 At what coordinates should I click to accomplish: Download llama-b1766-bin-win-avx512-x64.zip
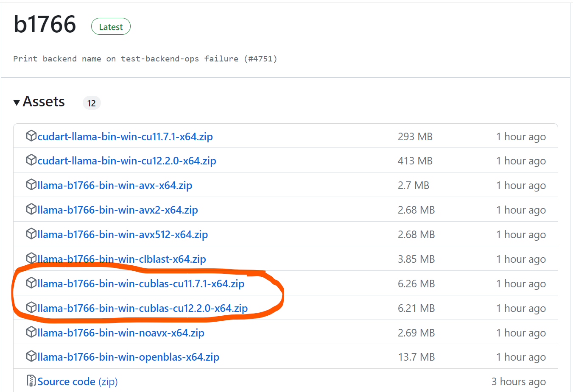tap(123, 234)
